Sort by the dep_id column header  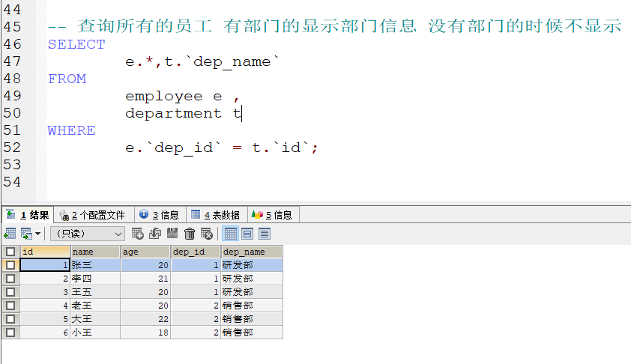click(196, 252)
